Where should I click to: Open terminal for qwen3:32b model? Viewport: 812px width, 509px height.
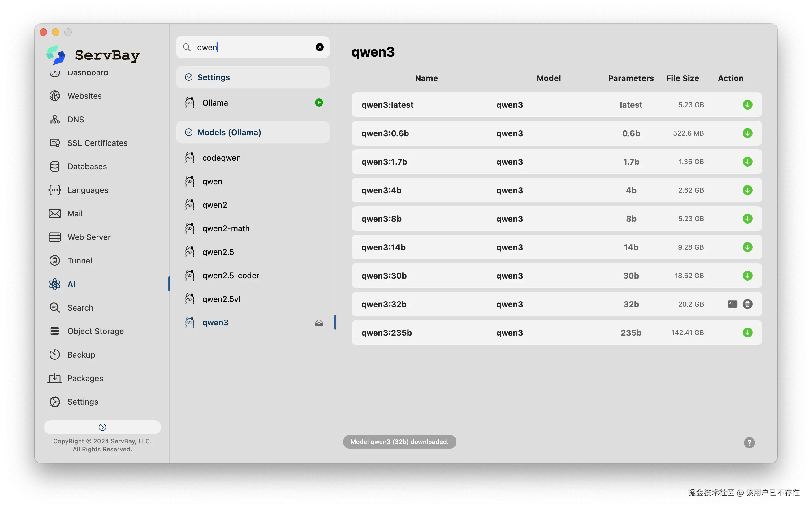(x=732, y=304)
